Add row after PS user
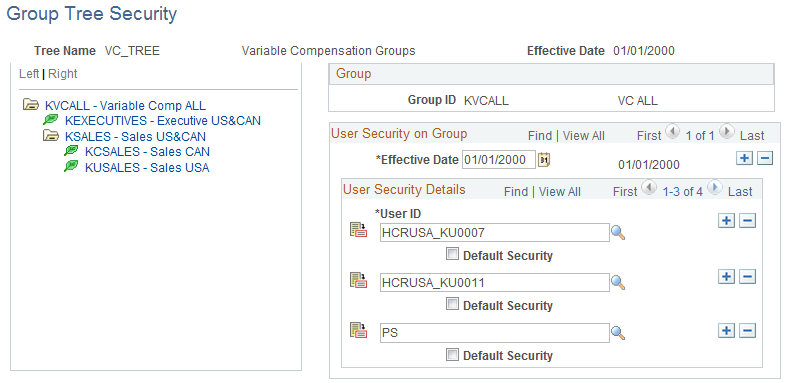 pyautogui.click(x=726, y=330)
